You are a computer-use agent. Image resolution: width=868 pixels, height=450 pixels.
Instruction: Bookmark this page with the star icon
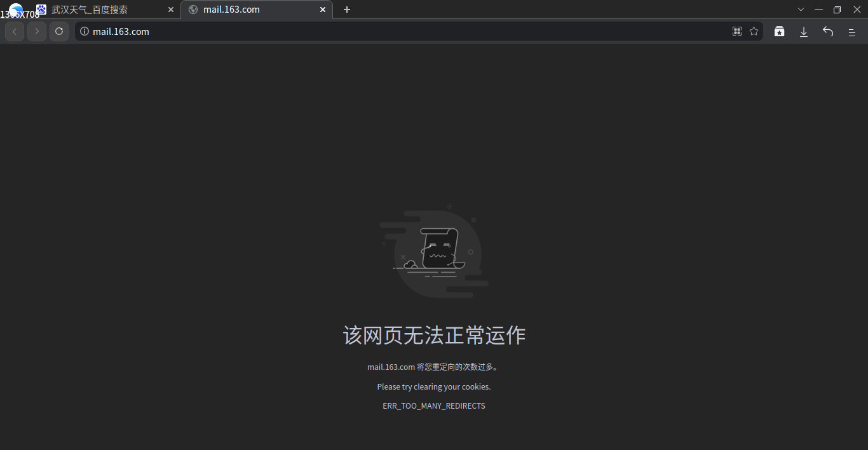click(754, 31)
